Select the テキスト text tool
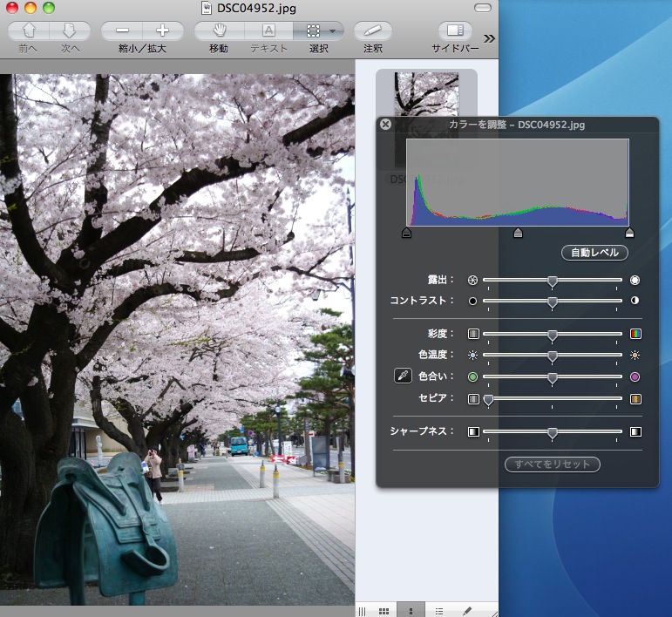Screen dimensions: 672x617 (268, 31)
